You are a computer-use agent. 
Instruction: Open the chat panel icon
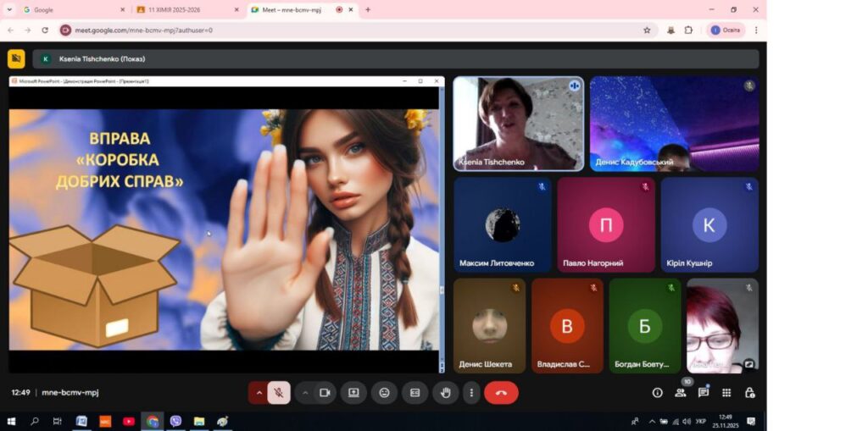(x=703, y=393)
